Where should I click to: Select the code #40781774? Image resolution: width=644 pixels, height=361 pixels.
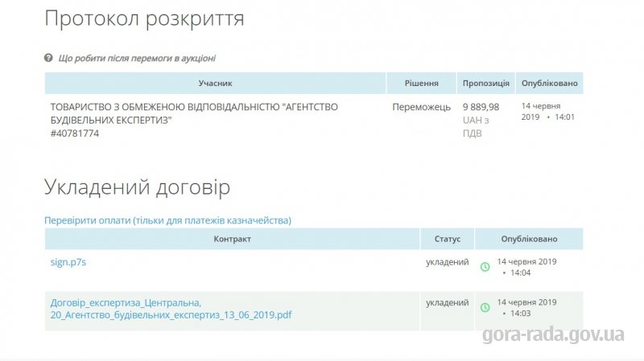pos(75,133)
